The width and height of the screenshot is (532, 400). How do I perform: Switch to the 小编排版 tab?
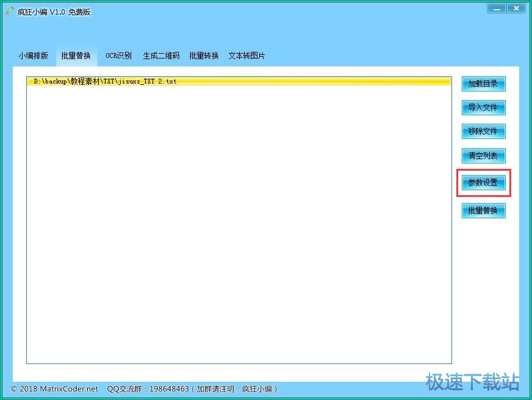point(33,55)
